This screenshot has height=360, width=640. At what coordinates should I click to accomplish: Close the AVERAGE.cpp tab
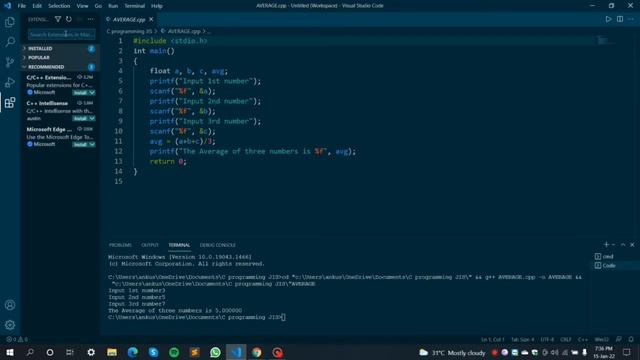point(151,19)
